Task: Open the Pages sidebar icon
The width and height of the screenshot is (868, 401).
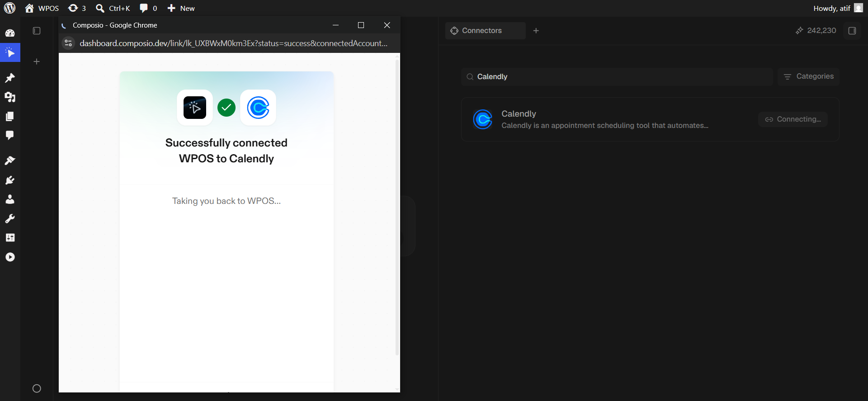Action: pyautogui.click(x=10, y=117)
